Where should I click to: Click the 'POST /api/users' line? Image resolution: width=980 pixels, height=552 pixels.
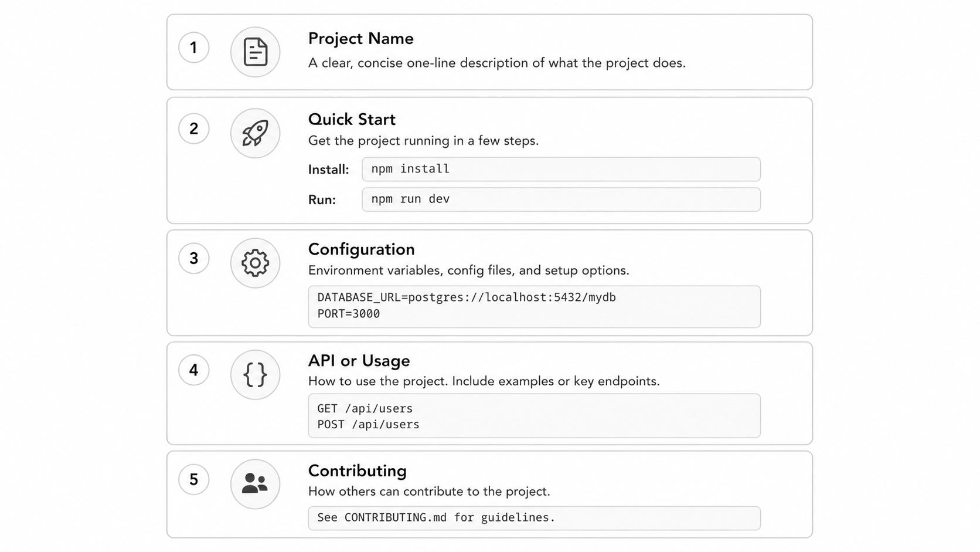pyautogui.click(x=368, y=424)
